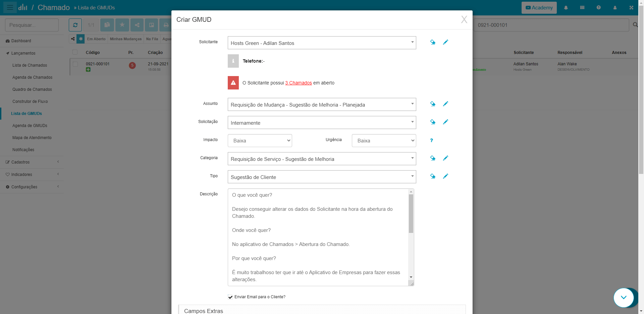Edit the Tipo with pencil icon
The height and width of the screenshot is (314, 644).
point(445,176)
